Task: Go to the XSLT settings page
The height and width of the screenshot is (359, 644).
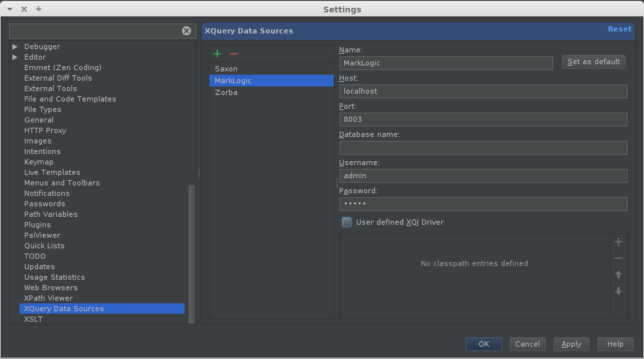Action: [x=33, y=319]
